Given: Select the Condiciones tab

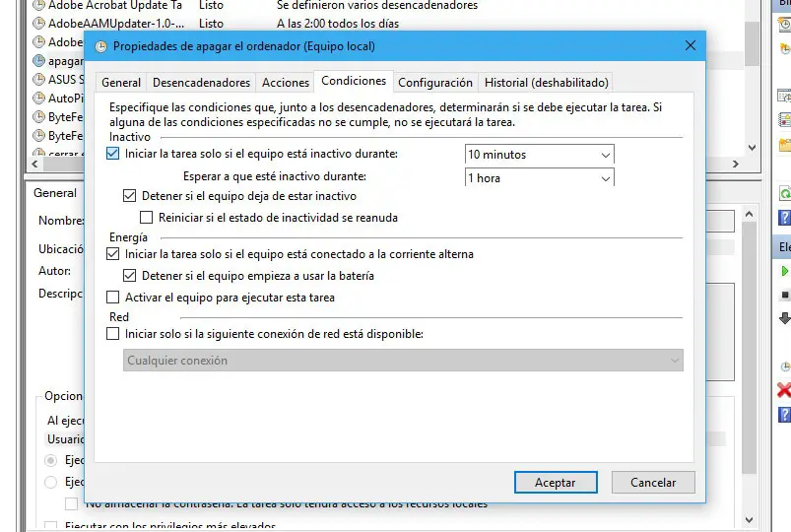Looking at the screenshot, I should click(x=354, y=81).
